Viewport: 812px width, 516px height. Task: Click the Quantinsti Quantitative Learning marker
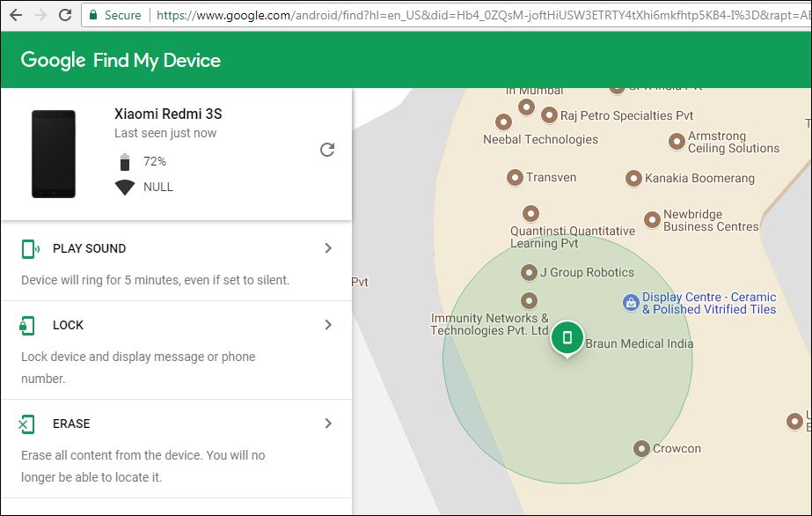coord(530,213)
